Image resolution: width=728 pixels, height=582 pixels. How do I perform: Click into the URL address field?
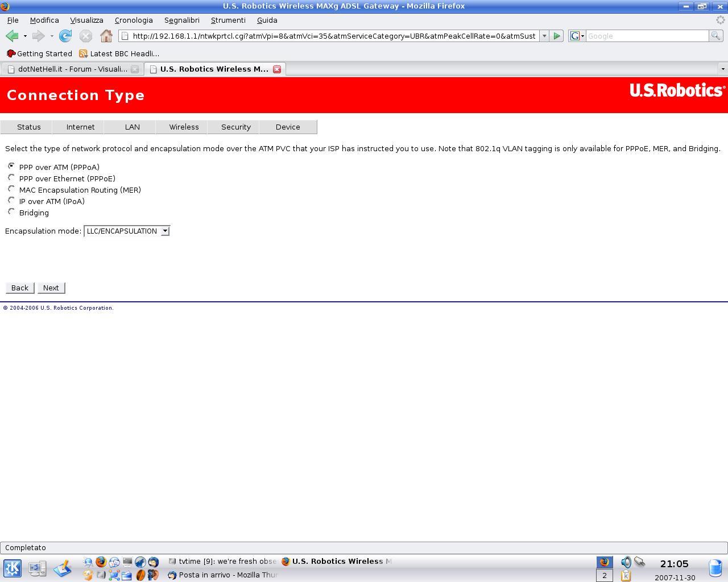point(334,36)
